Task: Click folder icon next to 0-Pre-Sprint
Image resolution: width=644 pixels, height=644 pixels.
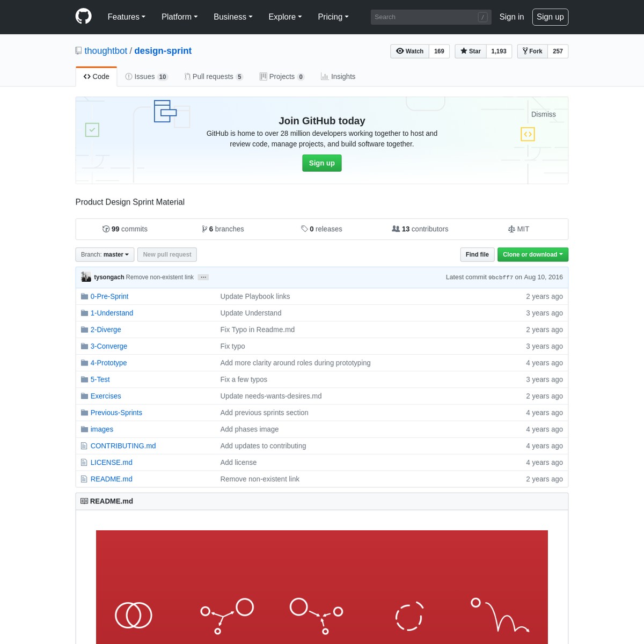Action: coord(84,296)
